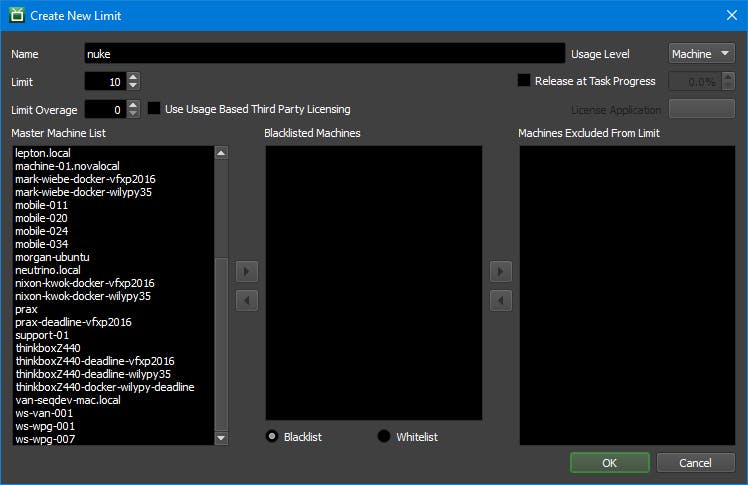The image size is (748, 485).
Task: Remove machine from Blacklisted Machines with left arrow
Action: (247, 300)
